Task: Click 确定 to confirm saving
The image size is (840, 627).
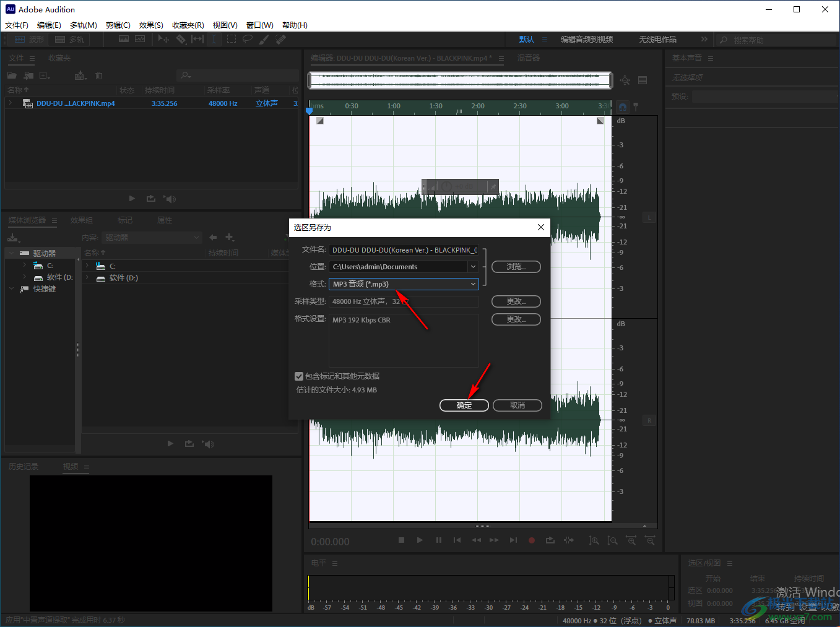Action: point(464,405)
